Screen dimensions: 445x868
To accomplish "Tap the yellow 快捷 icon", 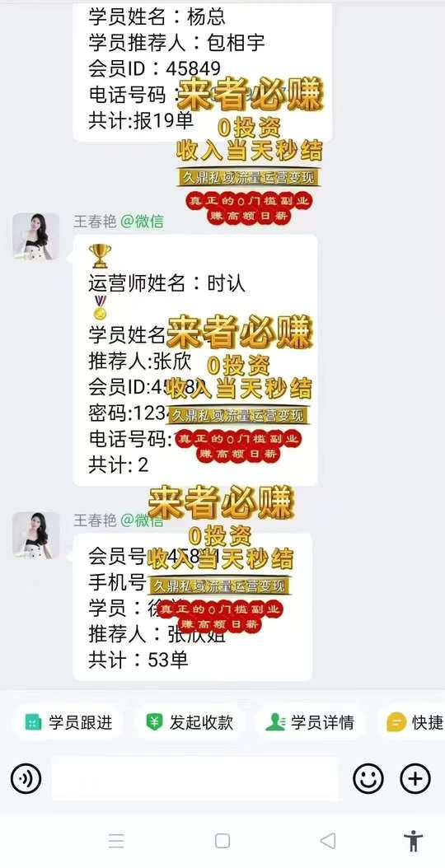I will (396, 722).
